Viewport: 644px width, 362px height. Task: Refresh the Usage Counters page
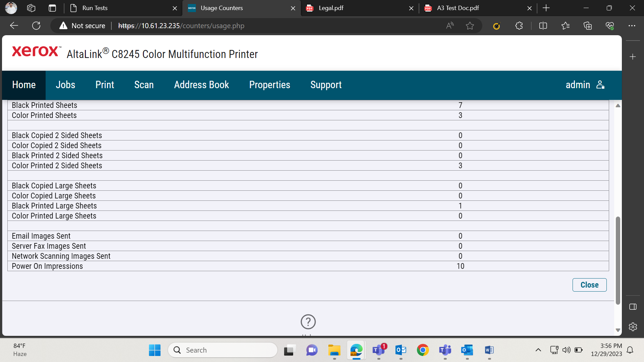click(36, 26)
